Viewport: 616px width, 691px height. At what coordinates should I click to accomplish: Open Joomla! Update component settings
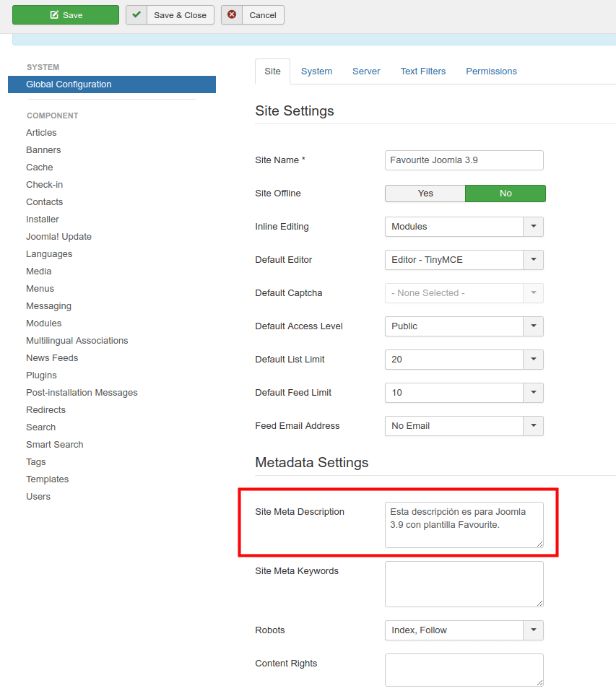(x=59, y=237)
